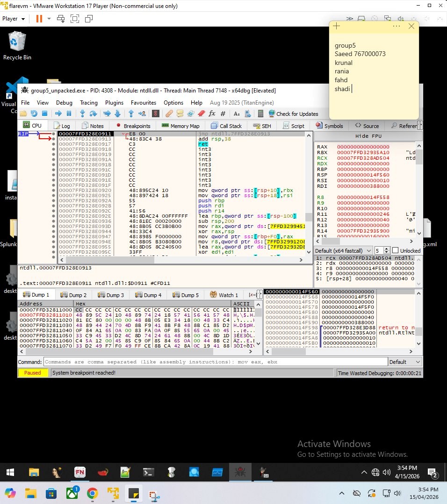Click the Open file toolbar icon in x64dbg
The width and height of the screenshot is (447, 504).
point(23,114)
